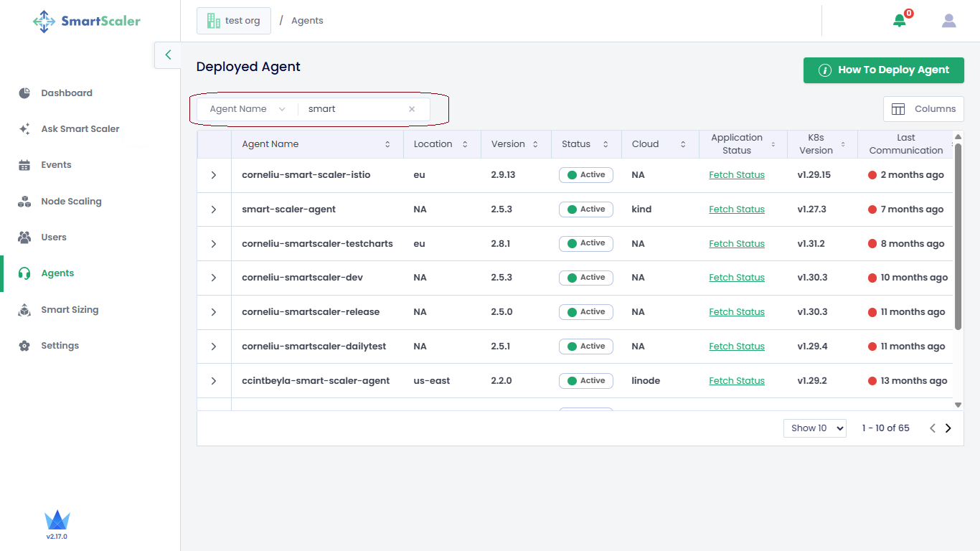Expand the smart-scaler-agent row details
This screenshot has width=980, height=551.
pyautogui.click(x=214, y=209)
